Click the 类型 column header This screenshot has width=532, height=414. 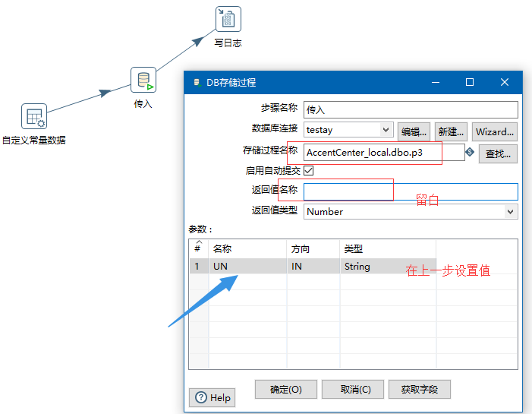tap(388, 249)
